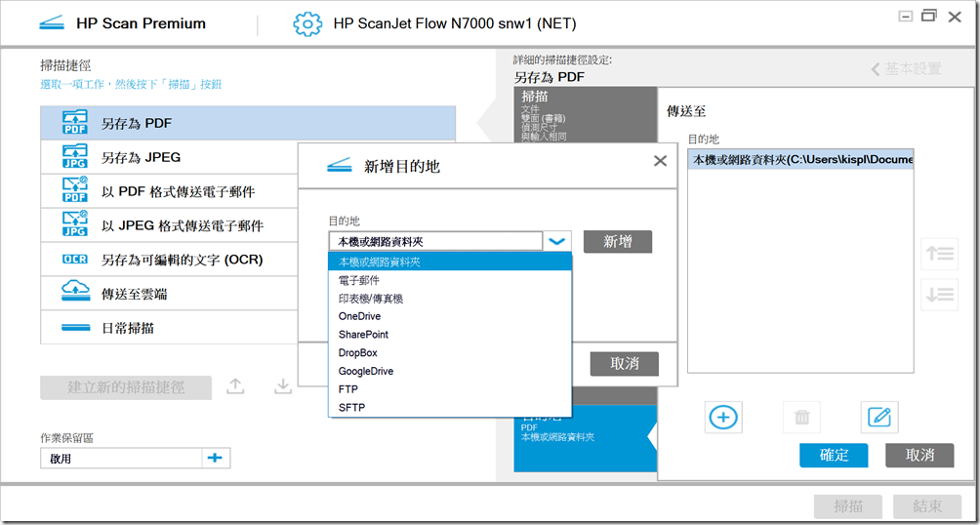Choose GoogleDrive from the dropdown list

(450, 371)
